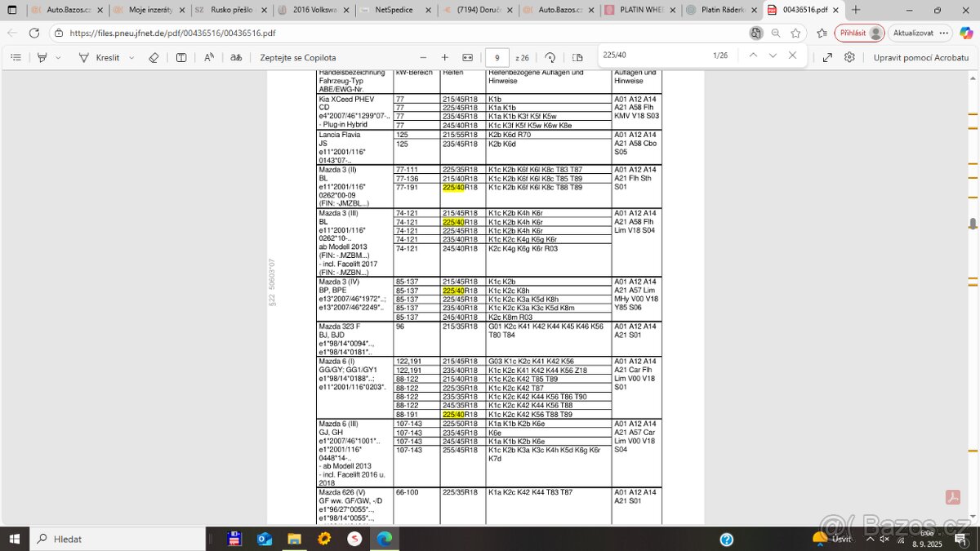This screenshot has height=551, width=980.
Task: Toggle the add text box tool
Action: [x=181, y=58]
